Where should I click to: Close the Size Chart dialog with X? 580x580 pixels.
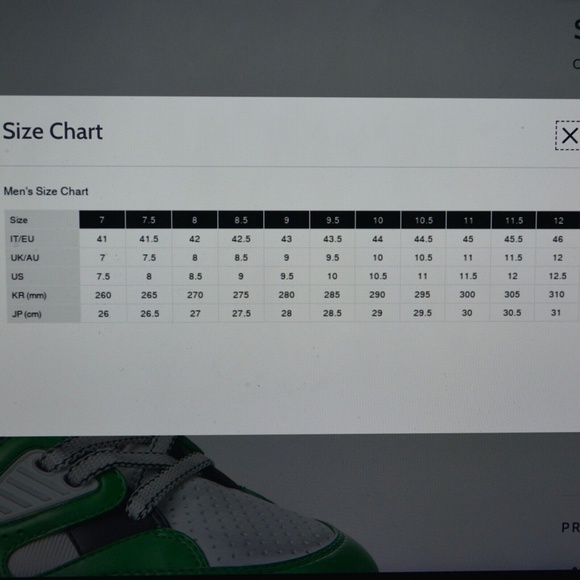click(569, 135)
